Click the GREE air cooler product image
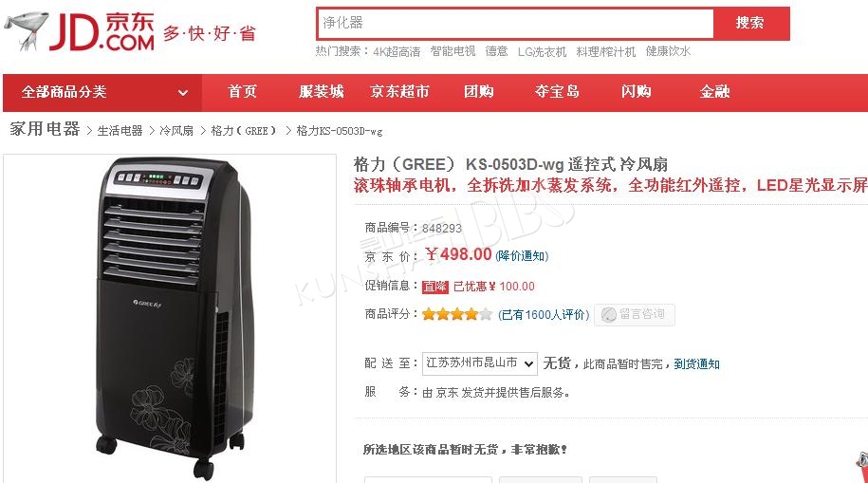The width and height of the screenshot is (868, 483). 173,319
